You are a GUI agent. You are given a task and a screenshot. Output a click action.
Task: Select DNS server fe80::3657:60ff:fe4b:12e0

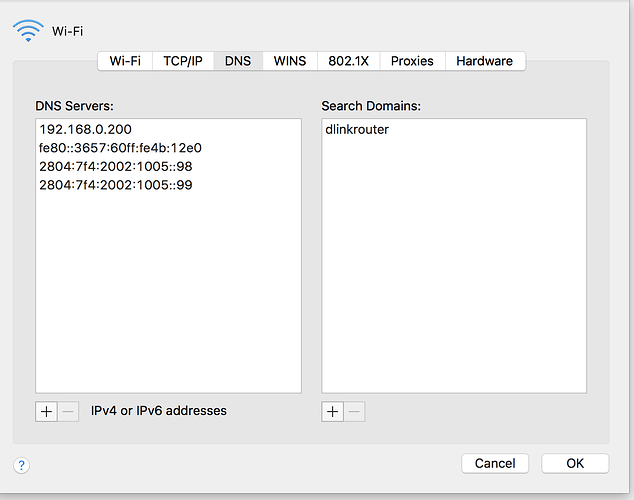click(168, 148)
